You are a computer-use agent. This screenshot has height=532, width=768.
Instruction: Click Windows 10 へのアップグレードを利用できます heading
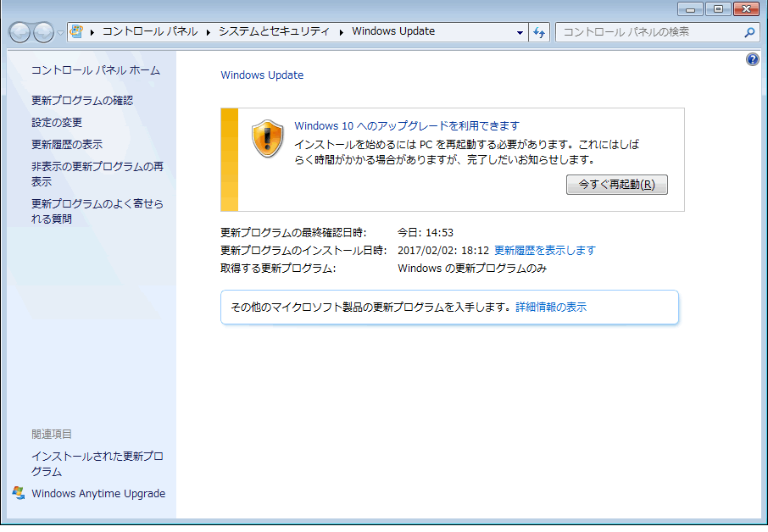(407, 125)
